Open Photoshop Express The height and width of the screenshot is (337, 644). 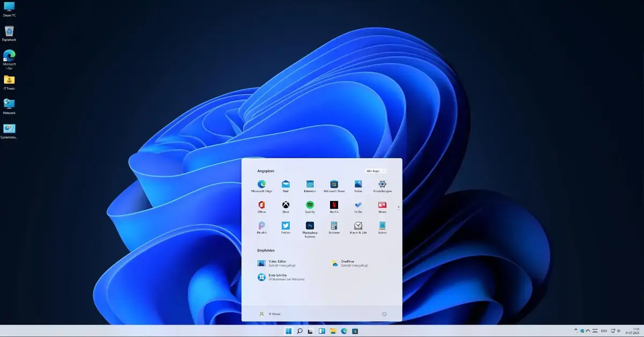click(310, 226)
